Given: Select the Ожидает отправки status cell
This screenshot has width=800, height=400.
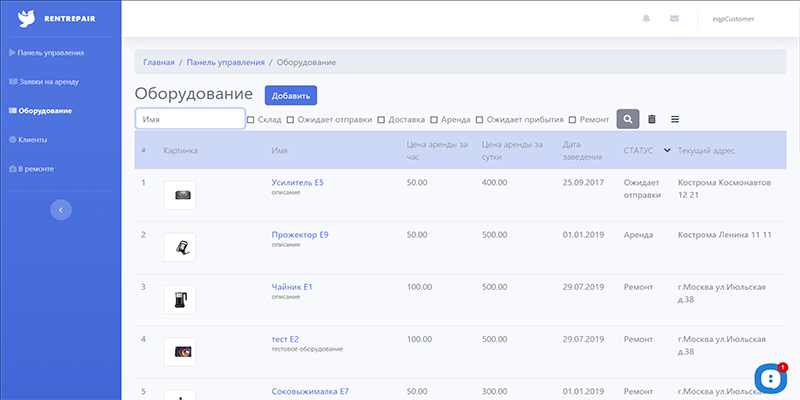Looking at the screenshot, I should (642, 189).
